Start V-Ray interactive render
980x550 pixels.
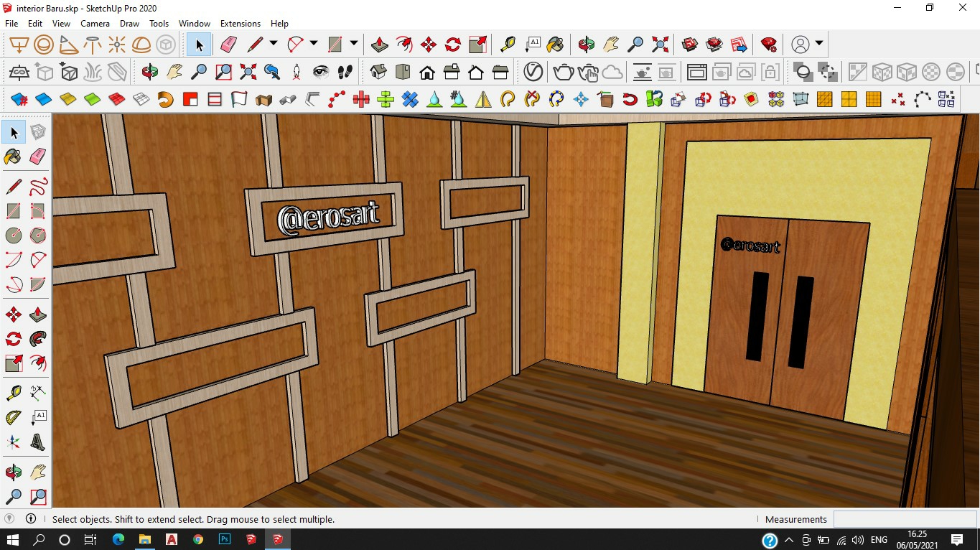point(588,72)
